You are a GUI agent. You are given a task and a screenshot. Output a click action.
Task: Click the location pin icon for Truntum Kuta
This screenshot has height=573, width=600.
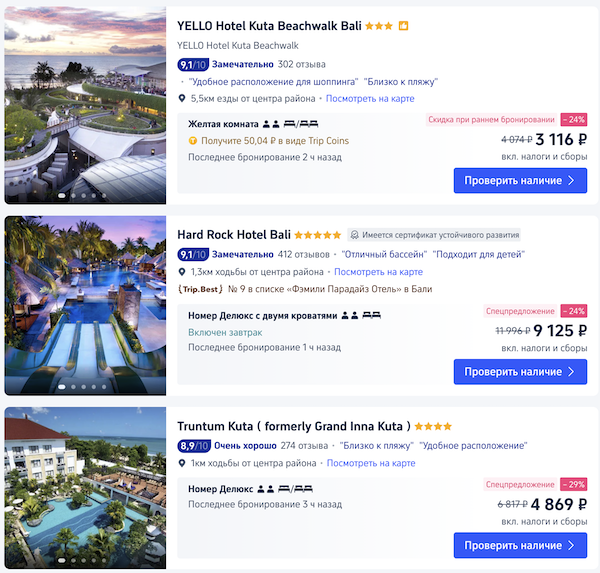(182, 463)
